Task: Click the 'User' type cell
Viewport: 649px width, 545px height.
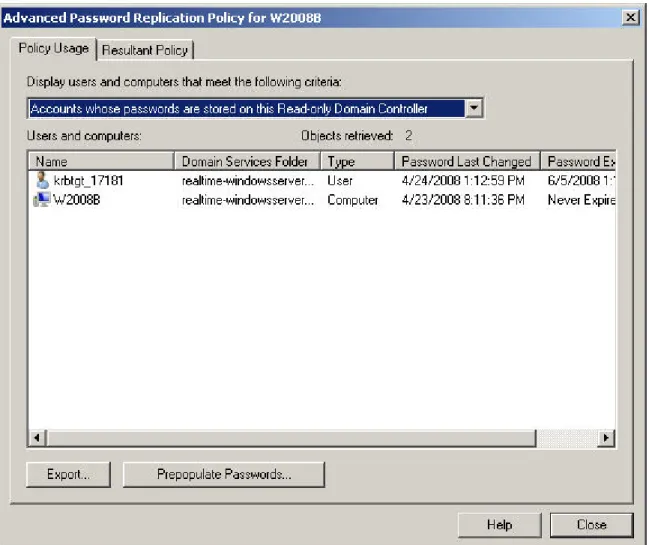Action: click(340, 181)
